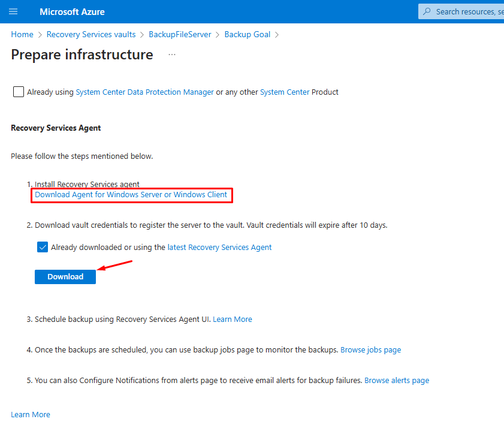Open Browse alerts page link
504x425 pixels.
click(397, 380)
